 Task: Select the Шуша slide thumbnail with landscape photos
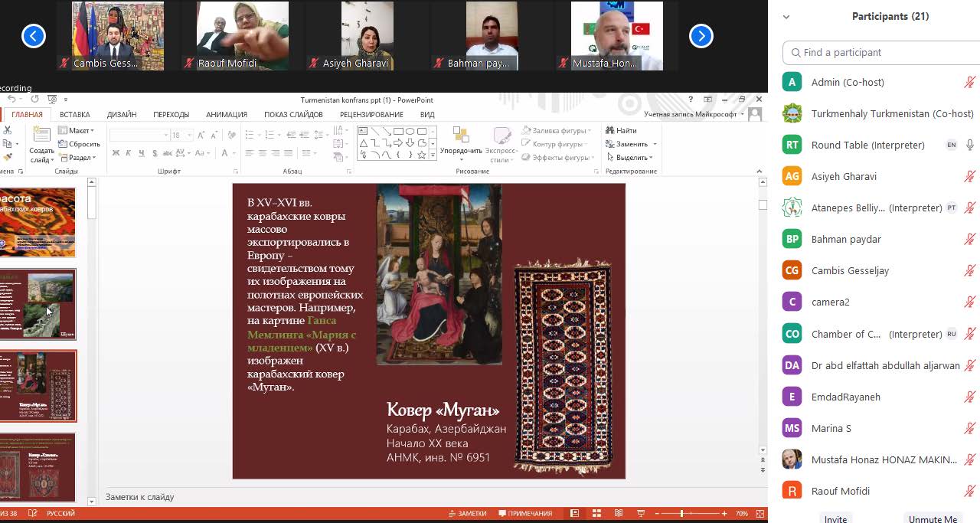click(38, 305)
